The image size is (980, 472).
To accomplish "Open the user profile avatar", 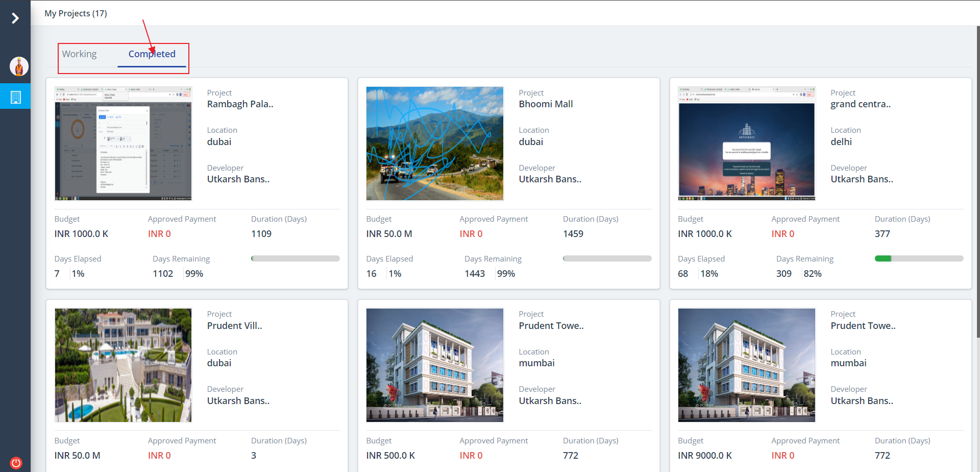I will [x=19, y=66].
